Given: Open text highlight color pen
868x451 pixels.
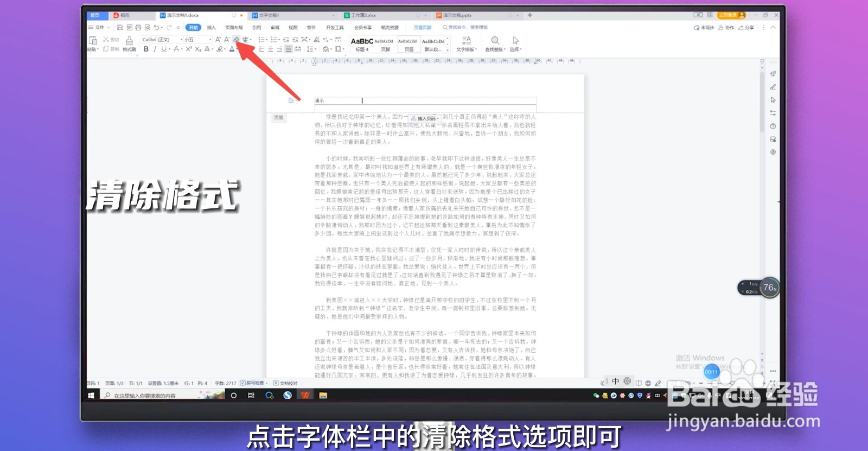Looking at the screenshot, I should click(x=219, y=49).
